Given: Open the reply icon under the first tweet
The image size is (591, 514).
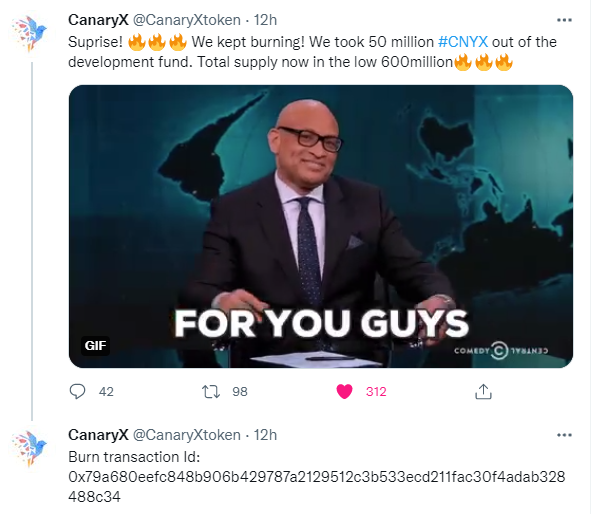Looking at the screenshot, I should pyautogui.click(x=78, y=392).
